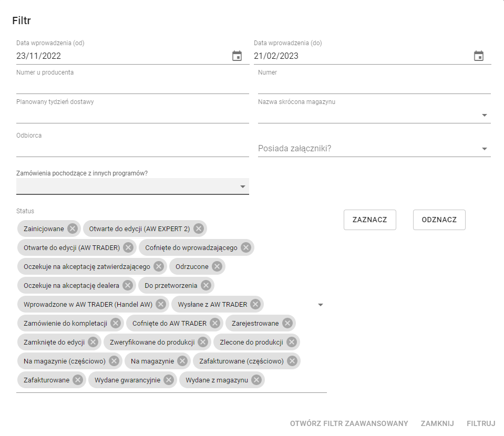Remove the Zafakturowane status chip
This screenshot has width=504, height=436.
pos(78,380)
